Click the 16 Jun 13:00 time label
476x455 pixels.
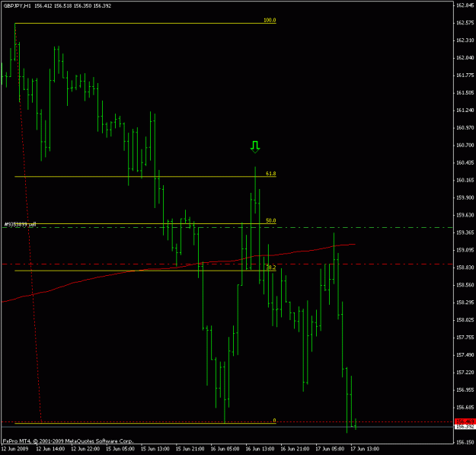click(260, 449)
